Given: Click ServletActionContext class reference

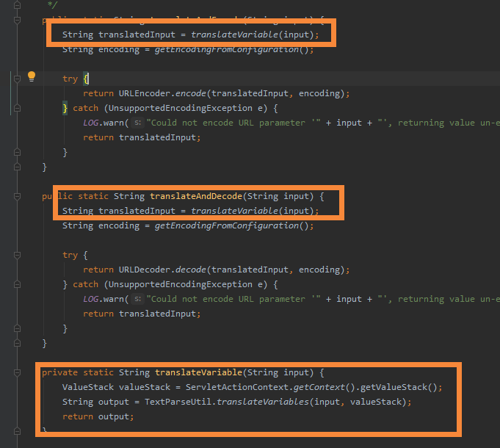Looking at the screenshot, I should [237, 387].
